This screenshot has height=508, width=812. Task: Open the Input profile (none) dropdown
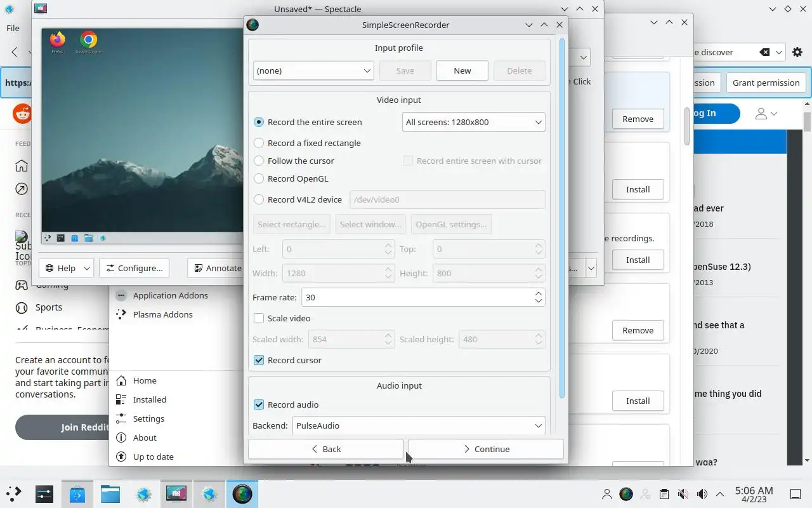[x=313, y=70]
